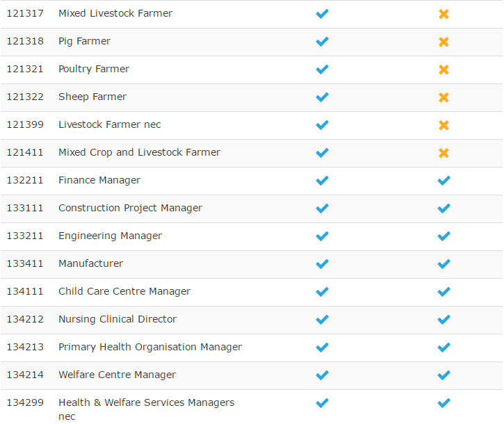This screenshot has width=504, height=424.
Task: Select the Finance Manager occupation name
Action: pyautogui.click(x=99, y=181)
